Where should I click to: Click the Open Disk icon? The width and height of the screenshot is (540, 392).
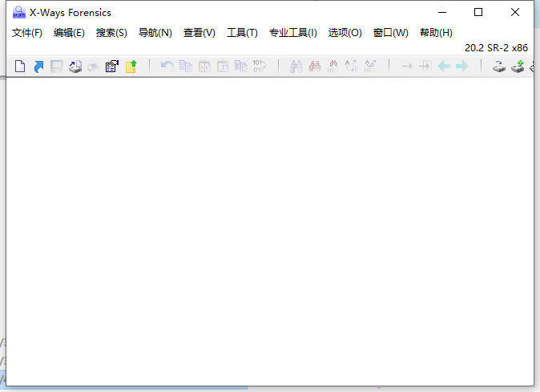[x=75, y=67]
